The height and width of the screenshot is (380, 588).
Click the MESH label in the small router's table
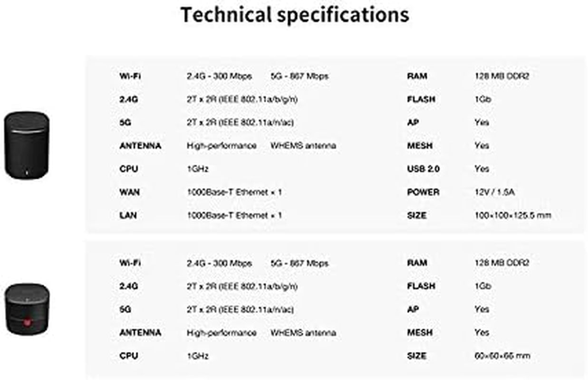[x=420, y=332]
